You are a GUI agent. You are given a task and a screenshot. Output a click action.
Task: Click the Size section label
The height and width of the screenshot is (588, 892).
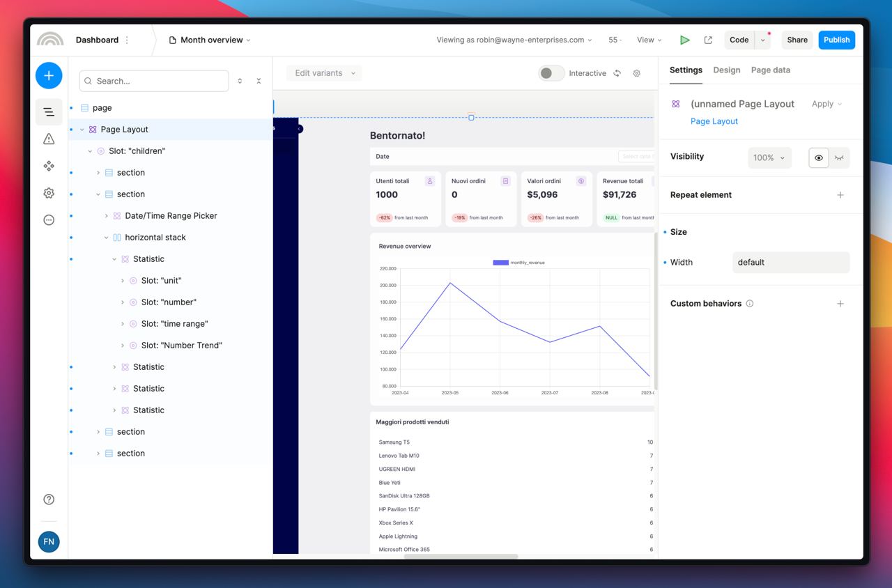point(679,232)
